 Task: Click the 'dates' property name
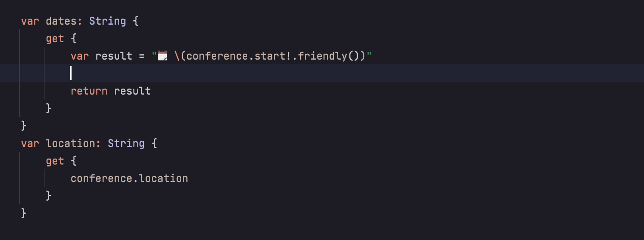[x=62, y=21]
